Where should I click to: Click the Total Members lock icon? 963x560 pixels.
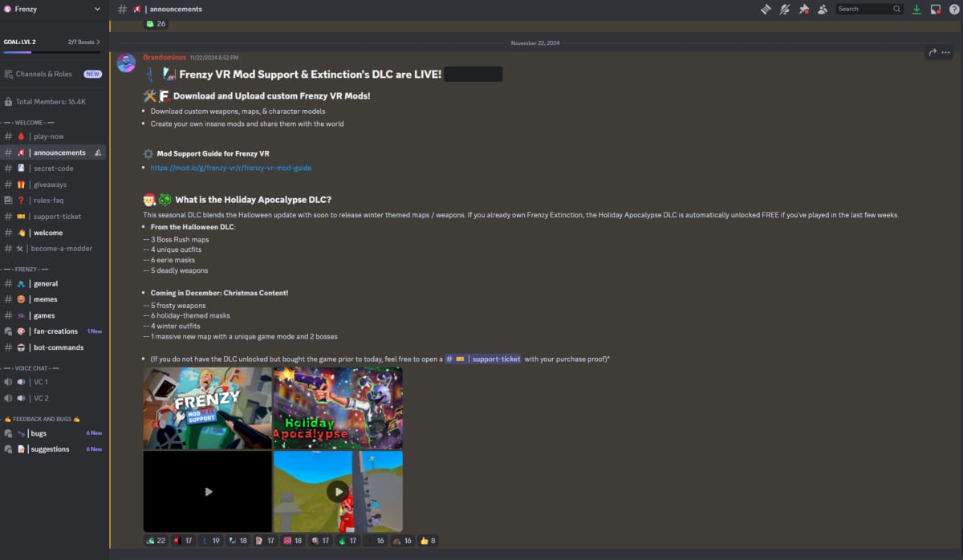[8, 102]
